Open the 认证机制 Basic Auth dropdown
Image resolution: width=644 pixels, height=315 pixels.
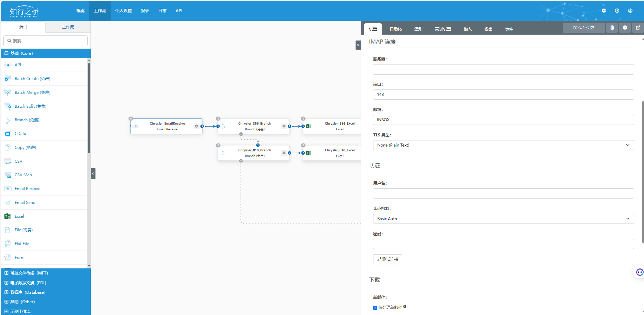click(x=503, y=219)
